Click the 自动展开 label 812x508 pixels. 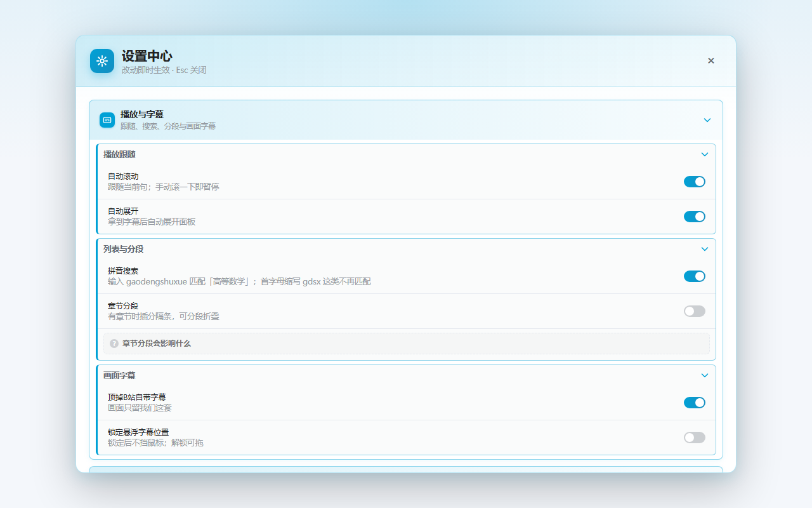click(123, 211)
